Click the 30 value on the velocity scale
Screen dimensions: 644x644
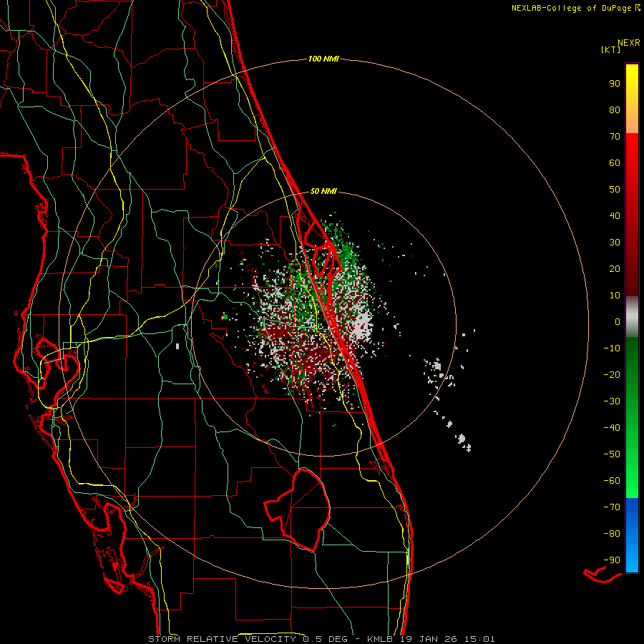click(x=615, y=243)
